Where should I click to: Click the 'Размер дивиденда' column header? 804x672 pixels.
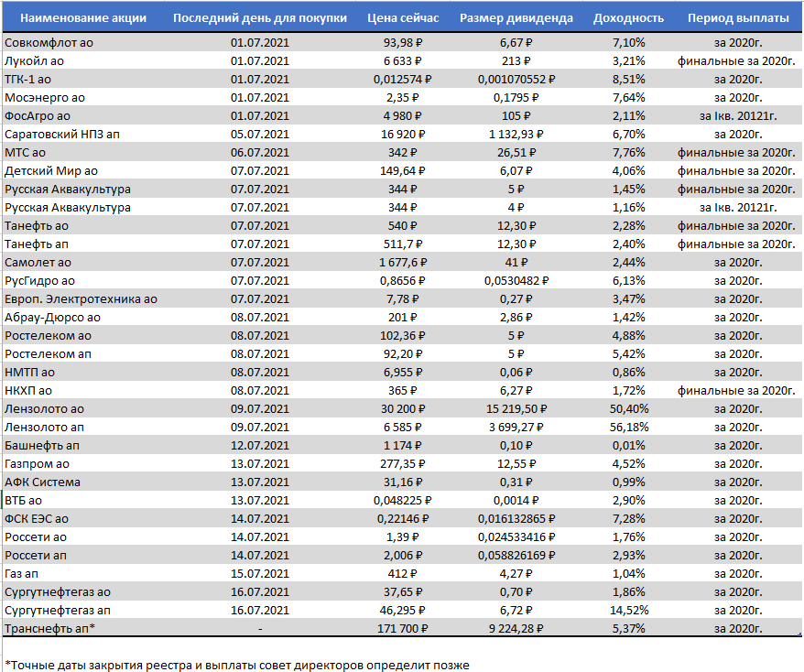(516, 18)
